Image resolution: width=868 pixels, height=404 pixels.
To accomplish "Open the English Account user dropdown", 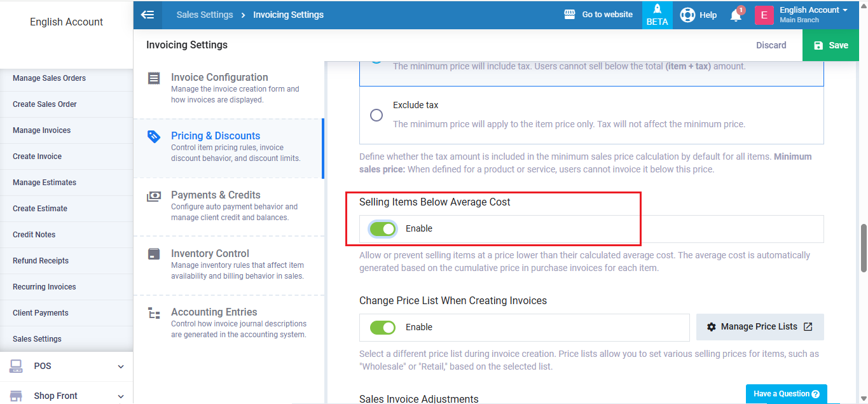I will 813,15.
